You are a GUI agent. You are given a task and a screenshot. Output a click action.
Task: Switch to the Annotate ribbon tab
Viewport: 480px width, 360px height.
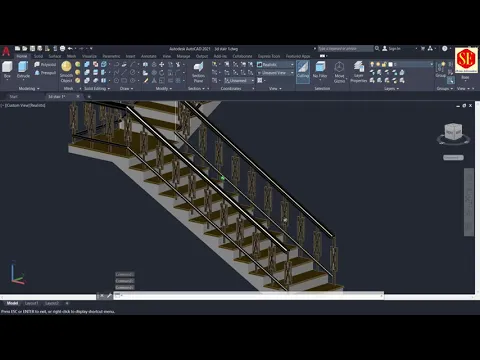[x=149, y=56]
